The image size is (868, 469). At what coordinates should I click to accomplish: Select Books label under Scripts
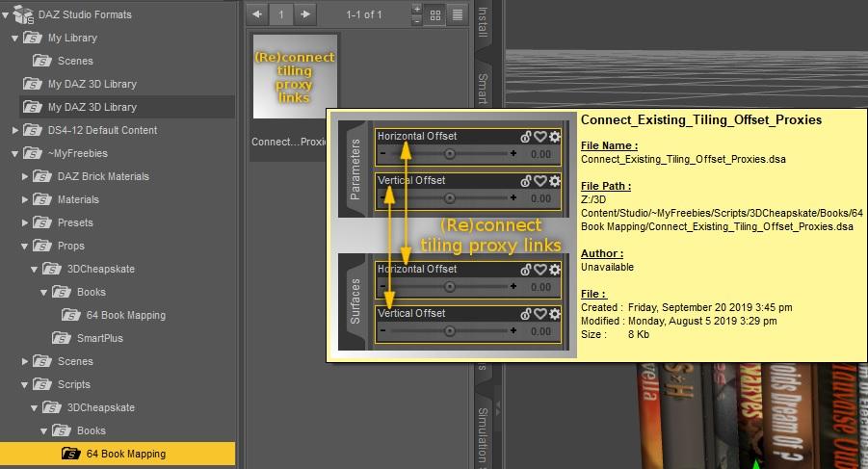click(x=92, y=430)
